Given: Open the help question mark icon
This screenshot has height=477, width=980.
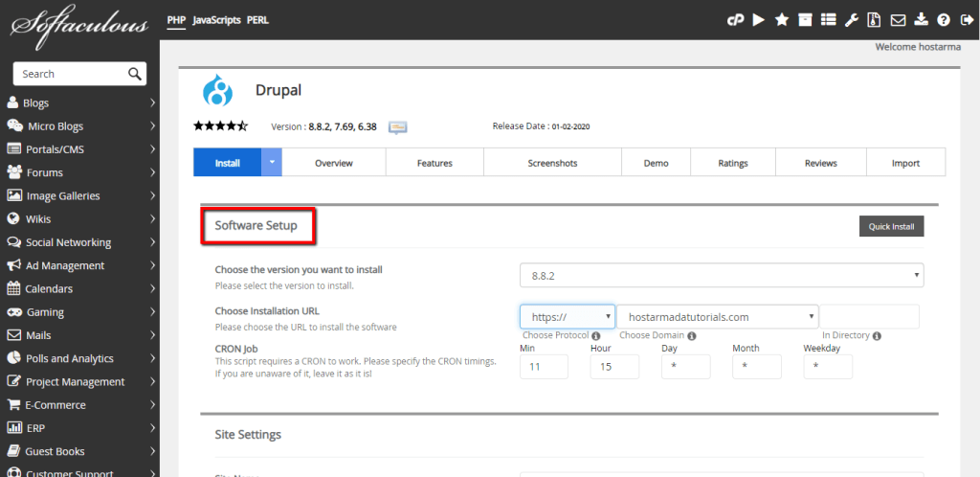Looking at the screenshot, I should pyautogui.click(x=944, y=19).
